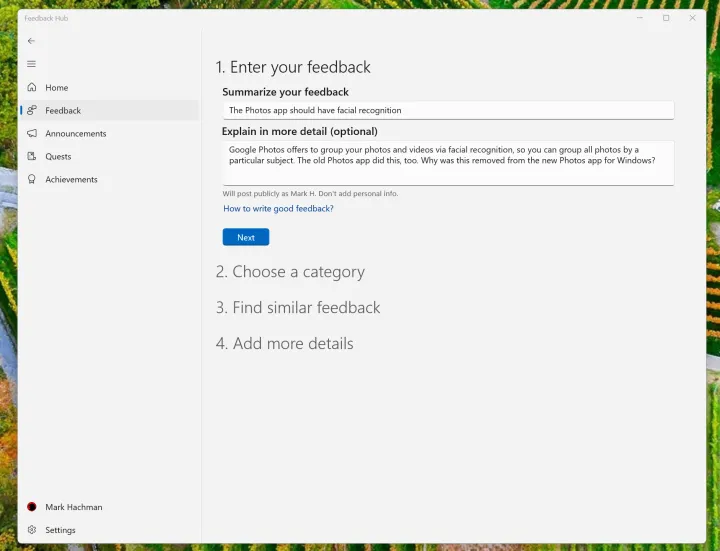Viewport: 720px width, 551px height.
Task: Toggle the hamburger navigation menu
Action: 31,64
